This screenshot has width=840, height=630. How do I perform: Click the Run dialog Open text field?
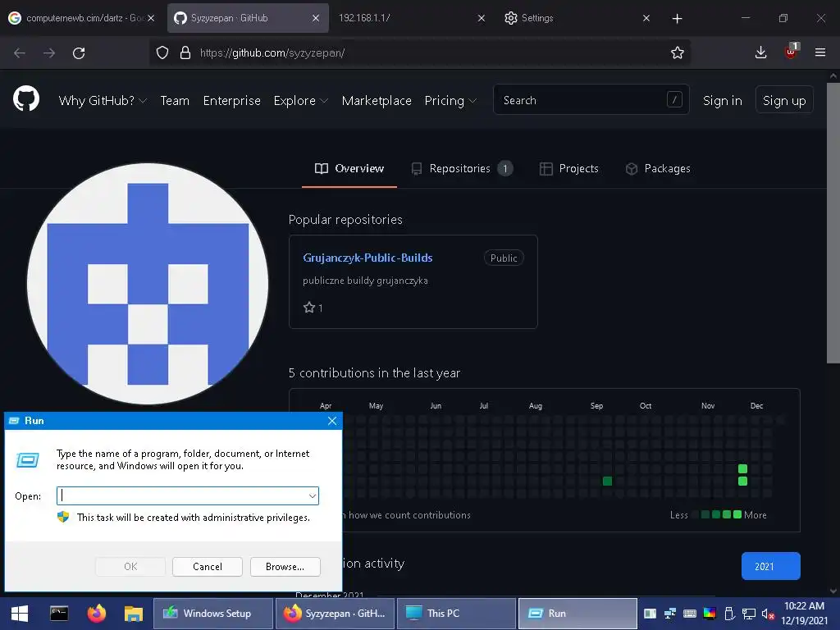188,496
